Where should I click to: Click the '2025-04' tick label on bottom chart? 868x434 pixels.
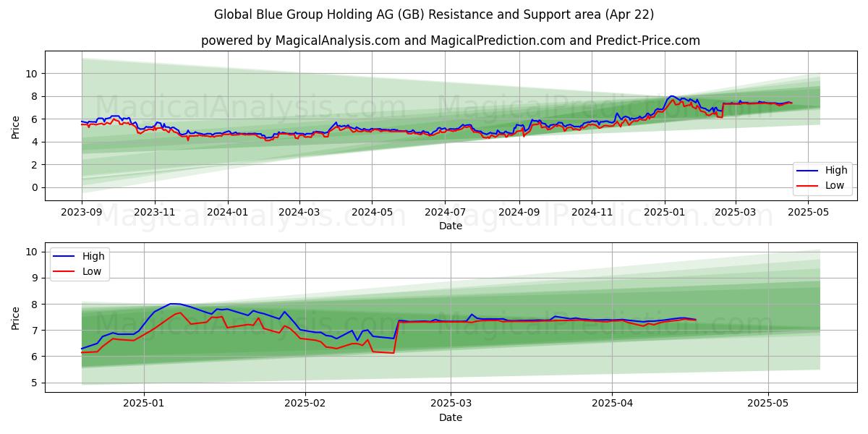point(612,404)
